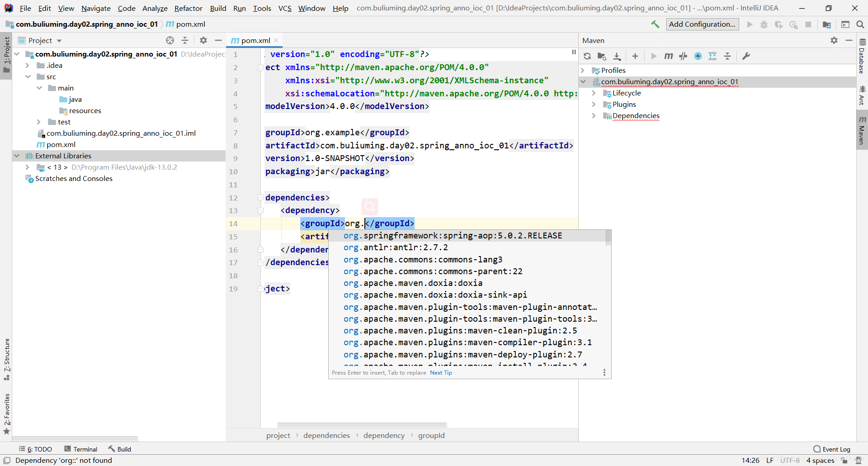Image resolution: width=868 pixels, height=466 pixels.
Task: Click Download Sources and Documentation icon
Action: point(617,56)
